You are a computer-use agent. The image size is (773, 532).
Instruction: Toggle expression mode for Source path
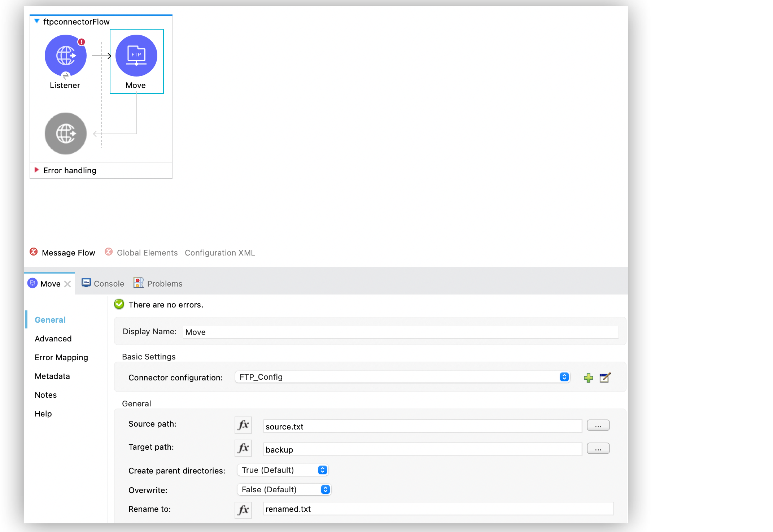[x=243, y=425]
